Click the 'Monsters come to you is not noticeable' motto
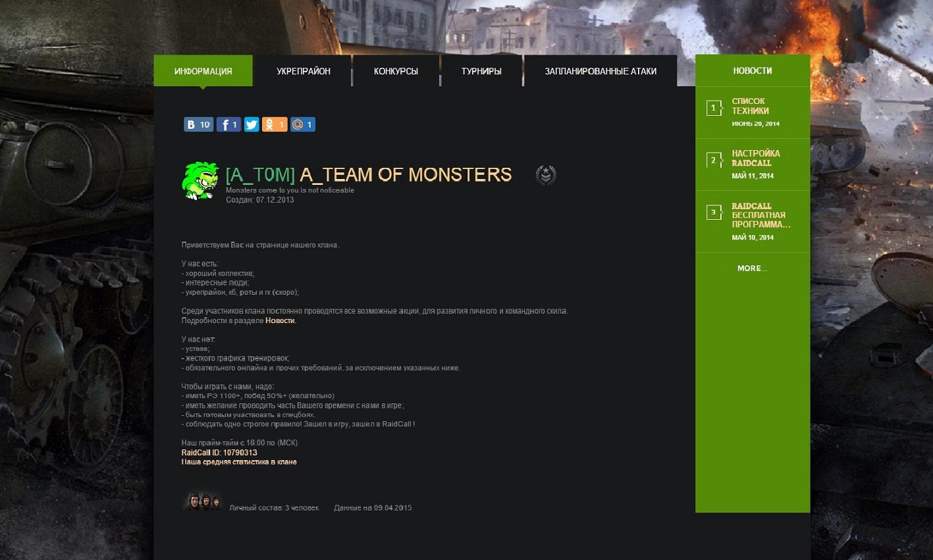Viewport: 933px width, 560px height. click(x=290, y=190)
